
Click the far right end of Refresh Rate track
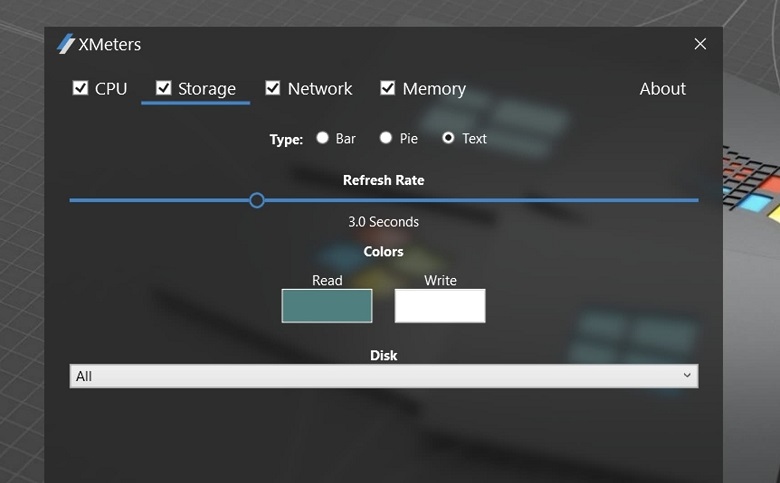click(695, 200)
